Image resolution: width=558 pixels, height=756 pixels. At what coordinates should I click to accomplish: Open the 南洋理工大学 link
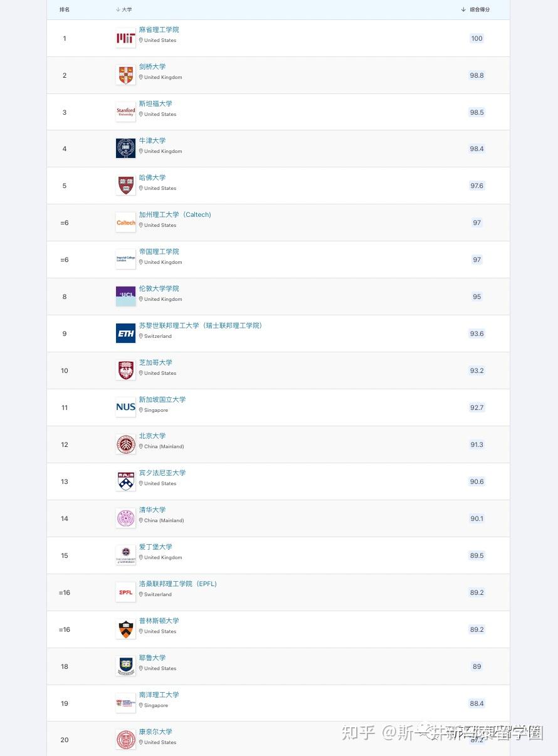(x=159, y=695)
